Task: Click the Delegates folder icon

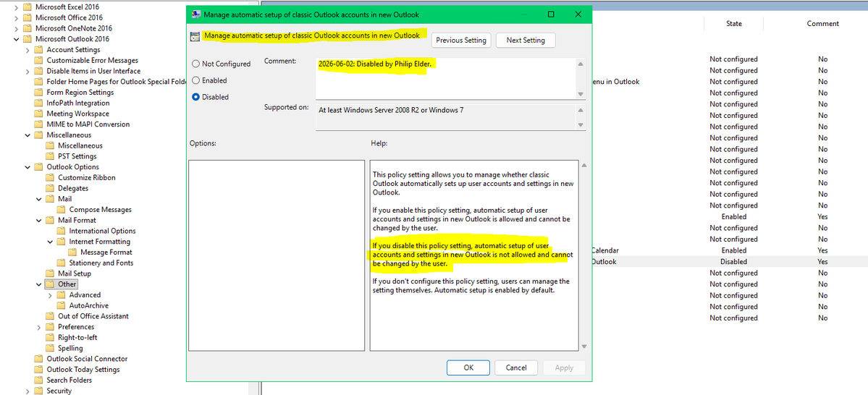Action: point(50,188)
